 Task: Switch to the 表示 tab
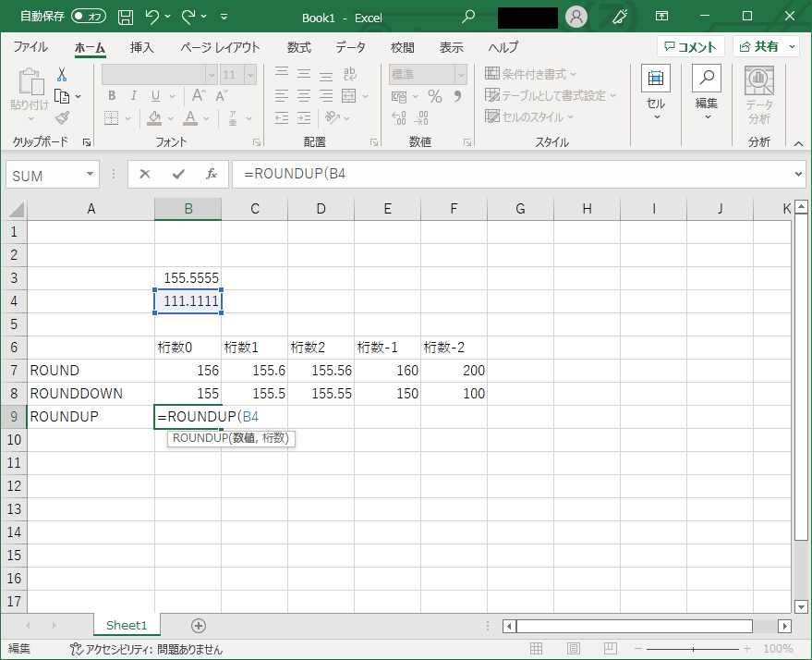(451, 47)
